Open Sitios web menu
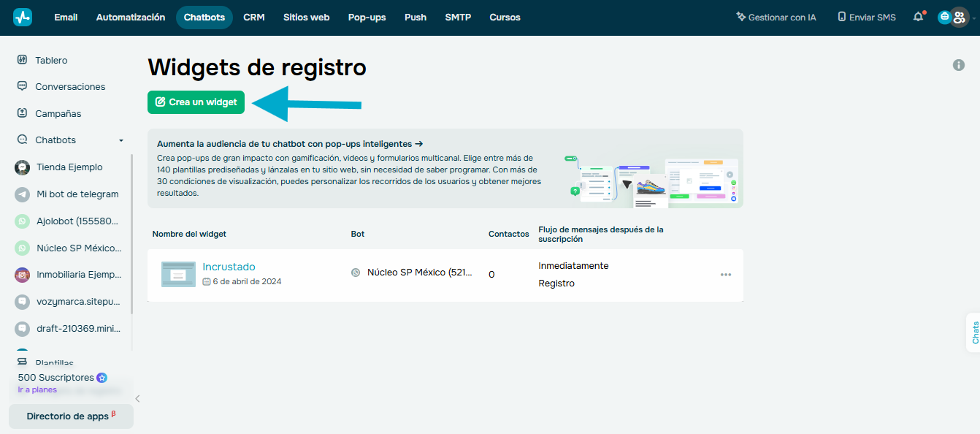The height and width of the screenshot is (434, 980). pyautogui.click(x=307, y=18)
